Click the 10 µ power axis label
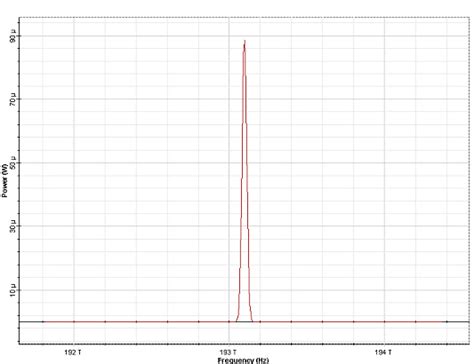This screenshot has height=364, width=474. (13, 290)
